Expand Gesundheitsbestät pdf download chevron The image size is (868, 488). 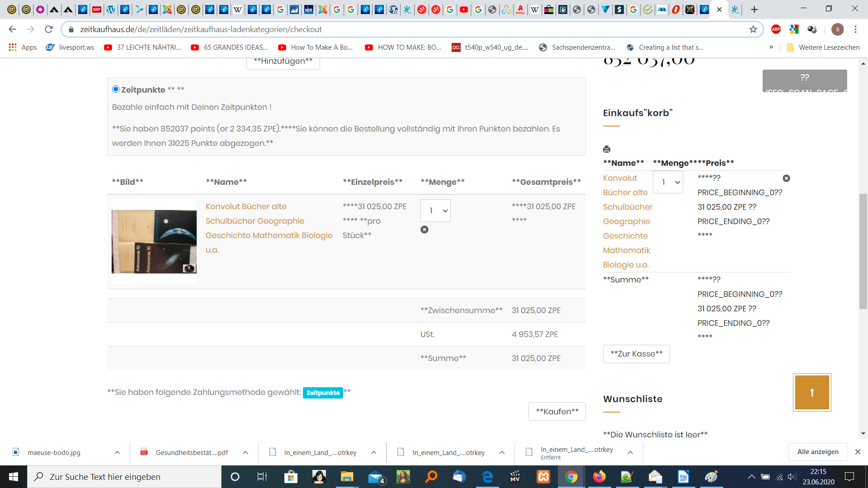coord(245,452)
